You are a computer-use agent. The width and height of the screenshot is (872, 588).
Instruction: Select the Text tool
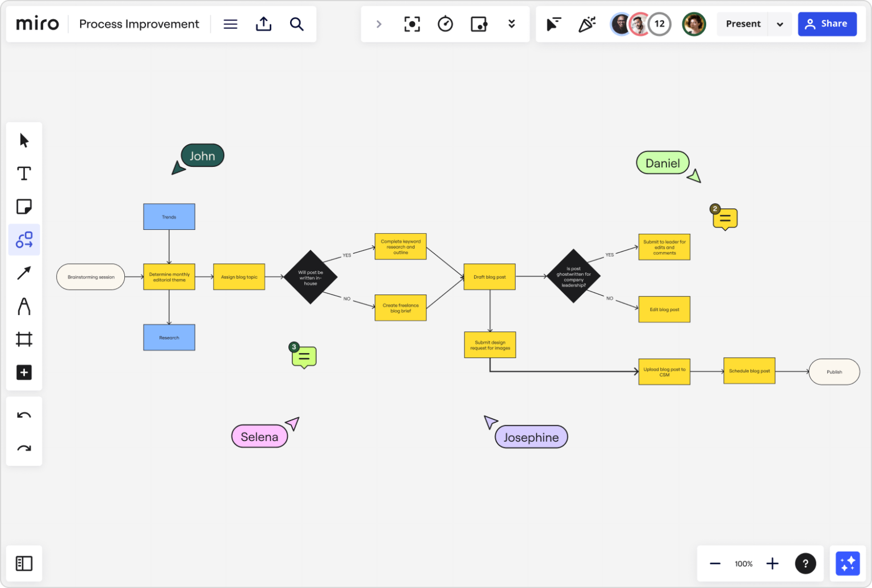coord(24,173)
